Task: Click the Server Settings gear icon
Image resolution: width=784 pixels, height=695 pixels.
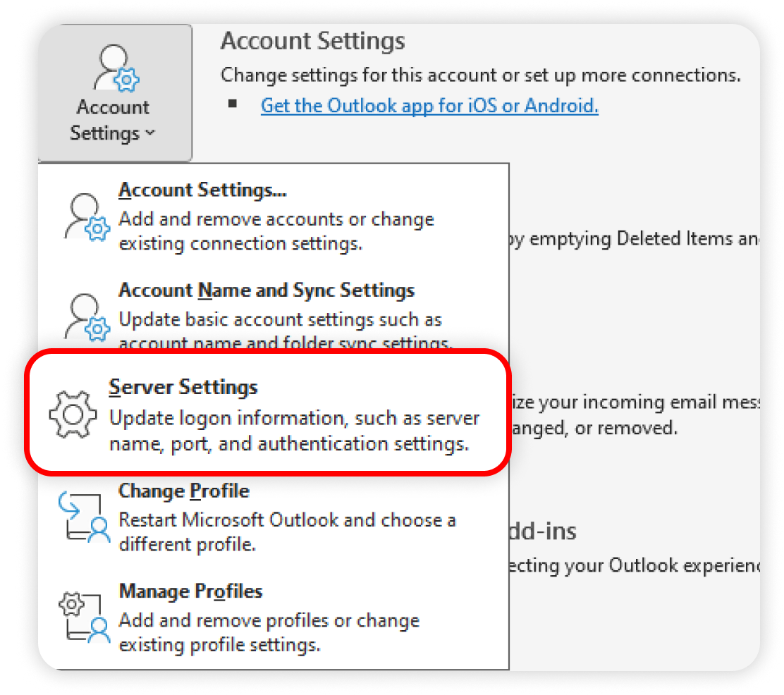Action: coord(73,414)
